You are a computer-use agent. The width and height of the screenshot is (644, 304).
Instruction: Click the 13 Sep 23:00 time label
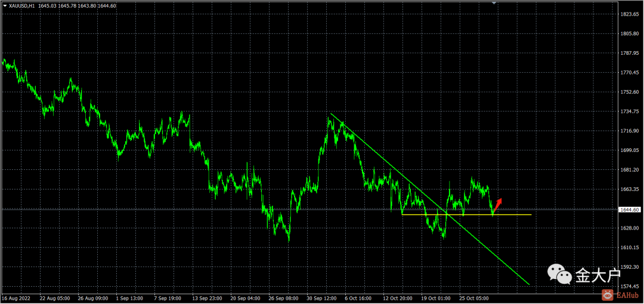[x=208, y=298]
